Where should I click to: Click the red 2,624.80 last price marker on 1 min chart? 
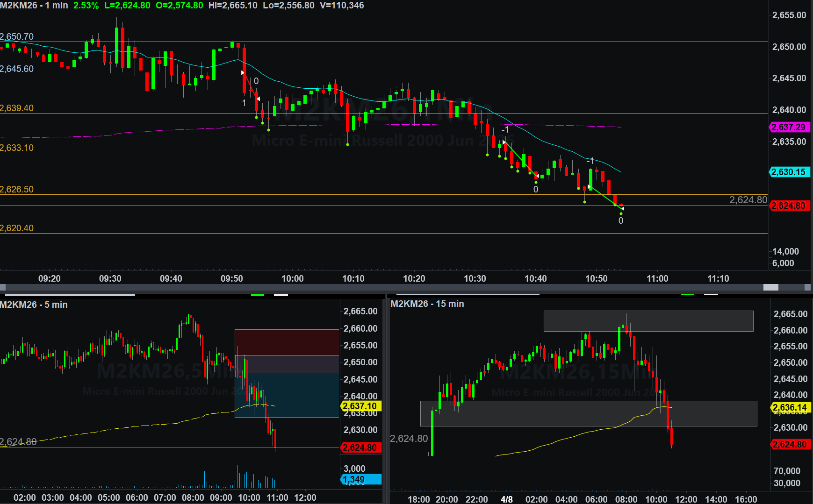(x=789, y=206)
